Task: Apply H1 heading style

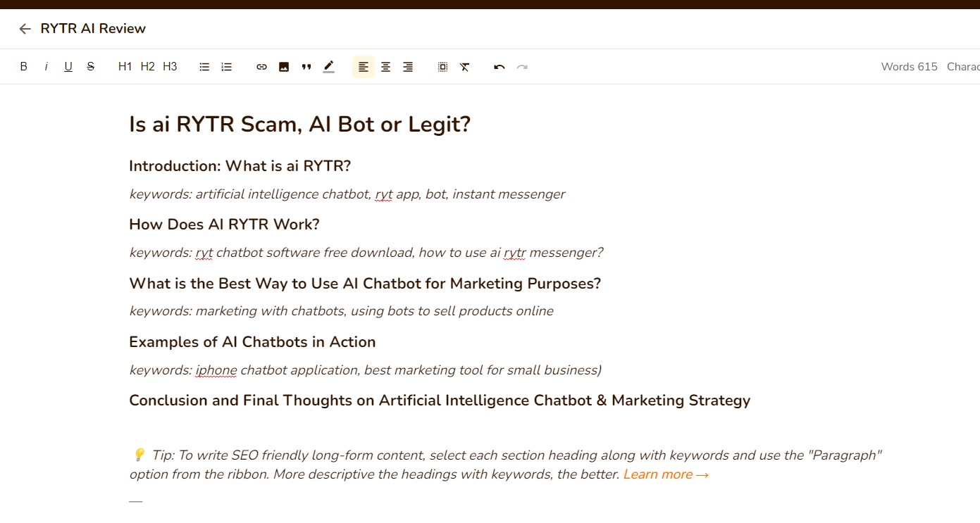Action: coord(125,67)
